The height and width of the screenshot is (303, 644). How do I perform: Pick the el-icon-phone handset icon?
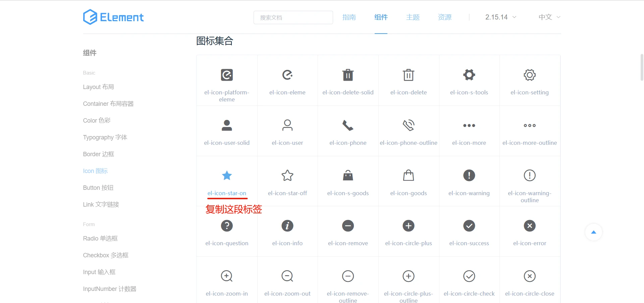[348, 125]
